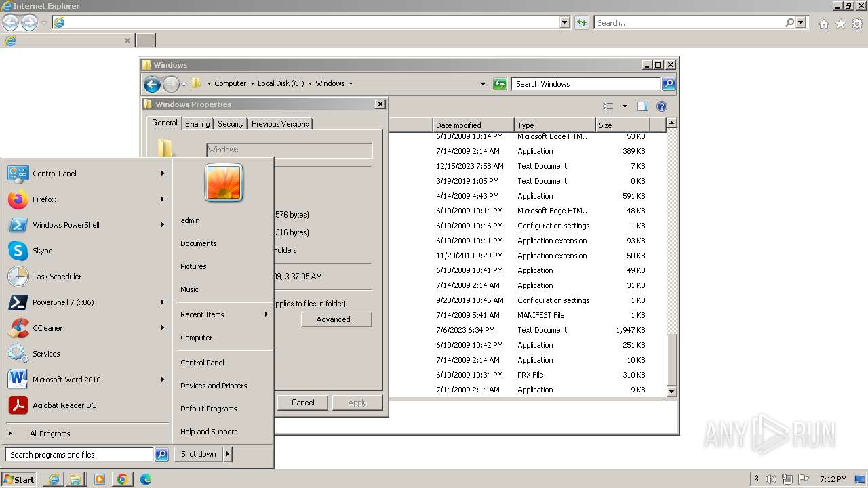Click file list scrollbar down arrow
This screenshot has height=488, width=868.
[x=671, y=391]
